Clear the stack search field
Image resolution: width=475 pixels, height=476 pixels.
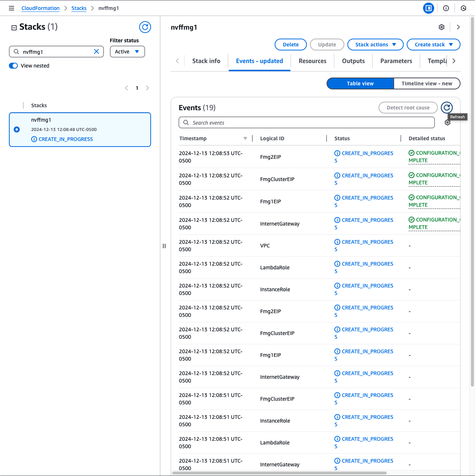pos(96,52)
